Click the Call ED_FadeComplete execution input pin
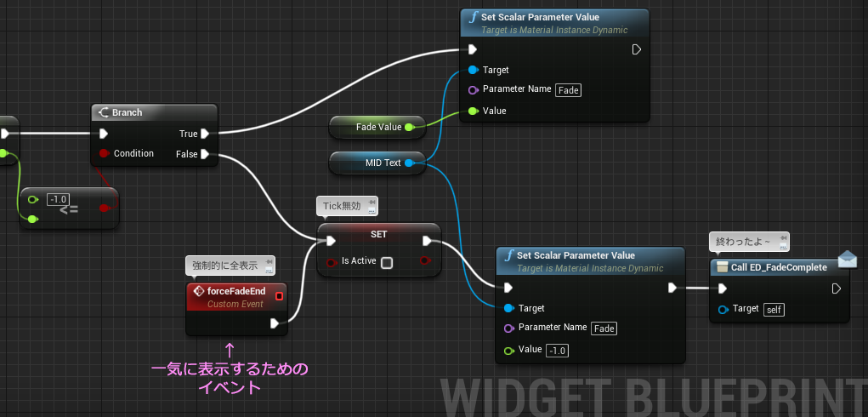 [723, 288]
